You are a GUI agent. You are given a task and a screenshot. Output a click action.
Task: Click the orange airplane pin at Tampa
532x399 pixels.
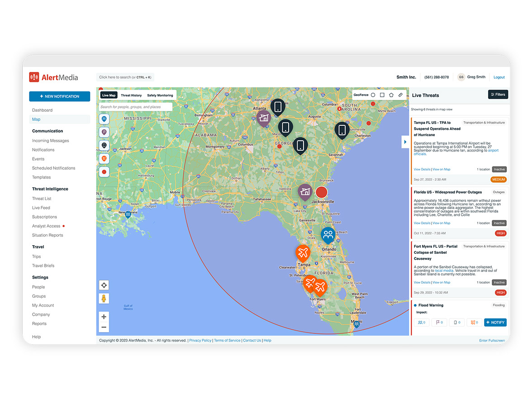303,252
